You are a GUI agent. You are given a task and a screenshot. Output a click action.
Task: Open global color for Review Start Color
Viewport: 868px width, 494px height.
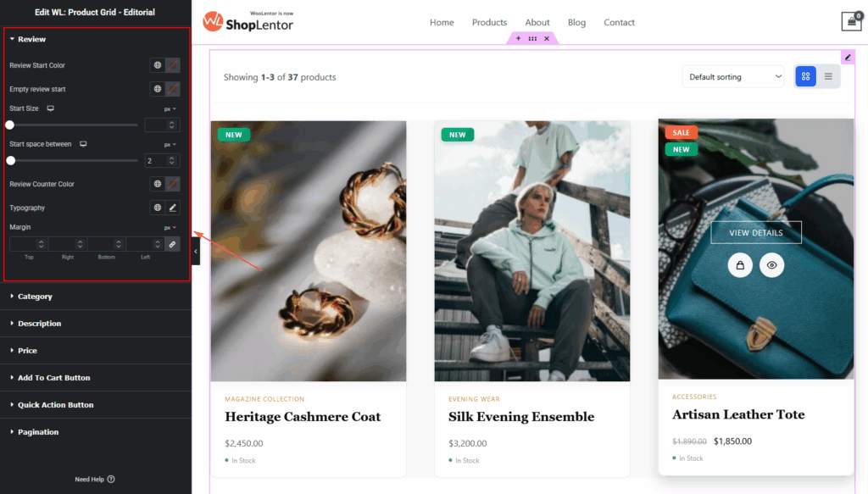[158, 65]
